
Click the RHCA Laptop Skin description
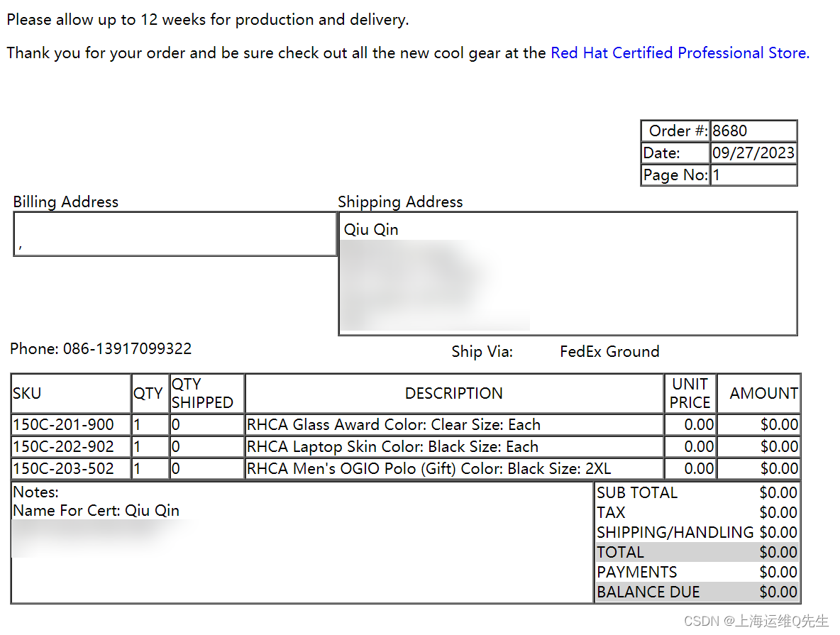click(x=392, y=446)
